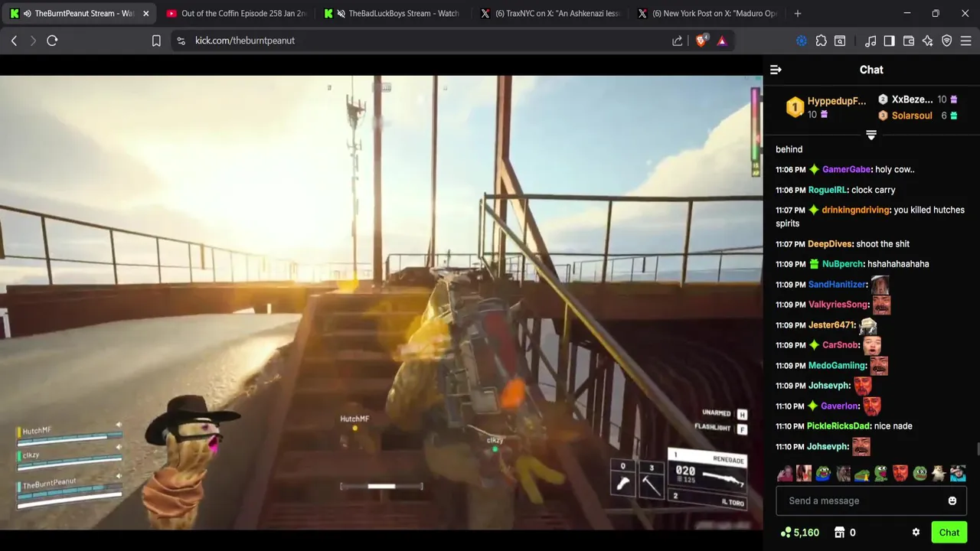The image size is (980, 551).
Task: Select the laughing Pepe frog emote
Action: coord(824,474)
